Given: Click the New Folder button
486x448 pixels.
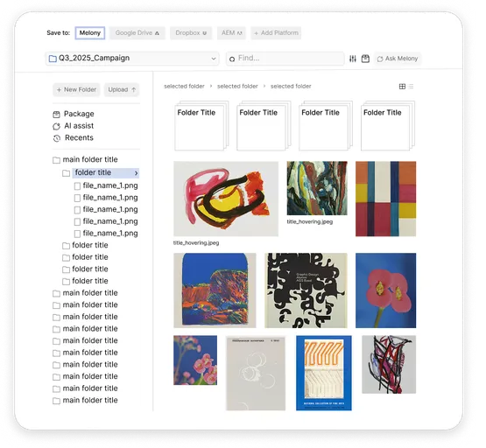Looking at the screenshot, I should (76, 90).
